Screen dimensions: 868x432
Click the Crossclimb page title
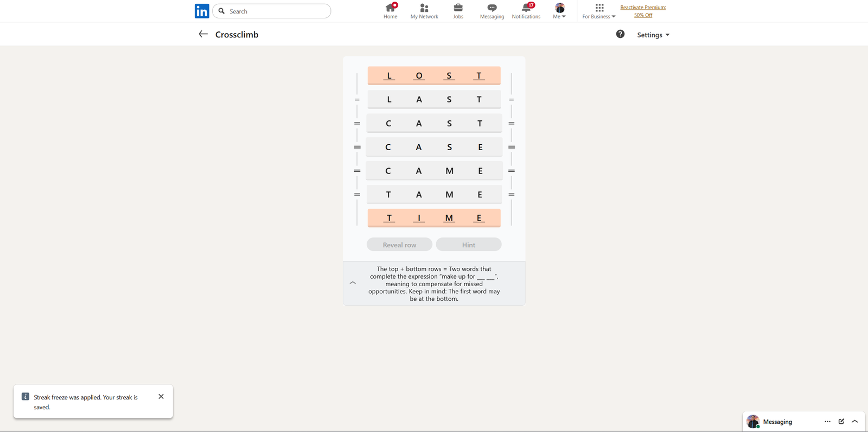click(x=237, y=35)
